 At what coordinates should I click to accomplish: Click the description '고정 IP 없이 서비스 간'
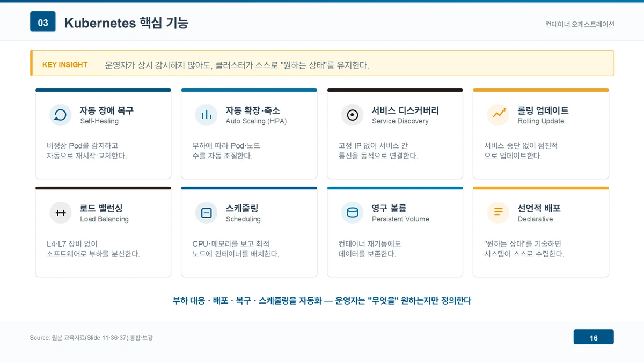(x=374, y=145)
